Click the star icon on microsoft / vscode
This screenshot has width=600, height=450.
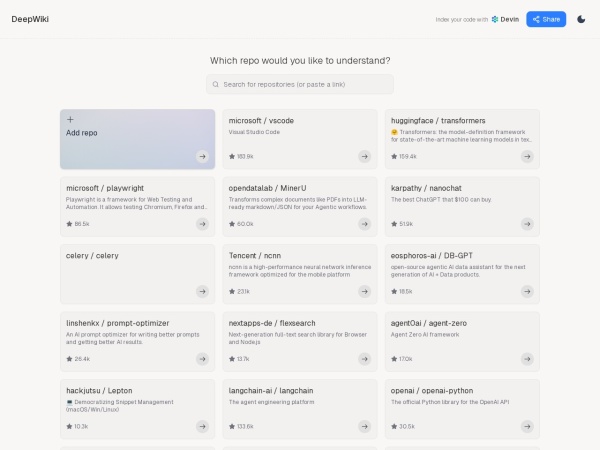(x=232, y=156)
